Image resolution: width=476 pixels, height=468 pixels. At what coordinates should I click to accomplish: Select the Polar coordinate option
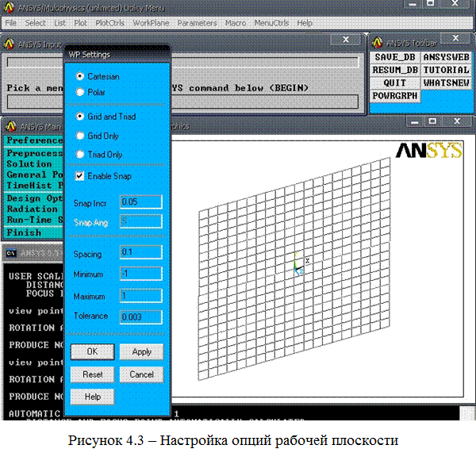click(x=80, y=92)
